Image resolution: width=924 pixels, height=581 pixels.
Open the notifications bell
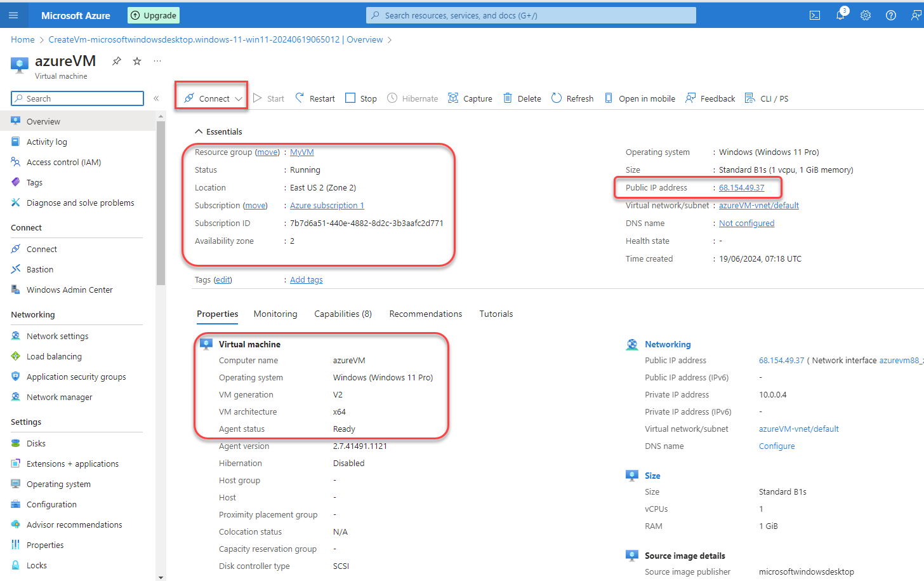840,15
